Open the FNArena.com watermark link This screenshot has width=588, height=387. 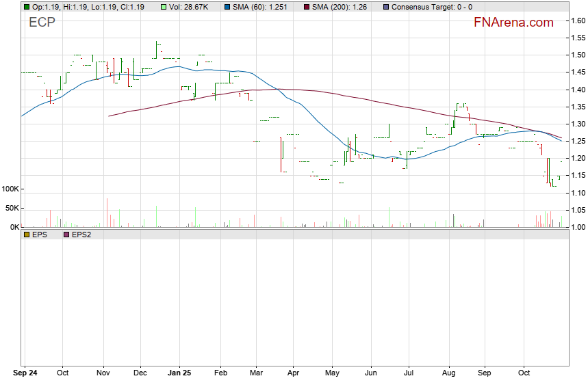pyautogui.click(x=513, y=23)
